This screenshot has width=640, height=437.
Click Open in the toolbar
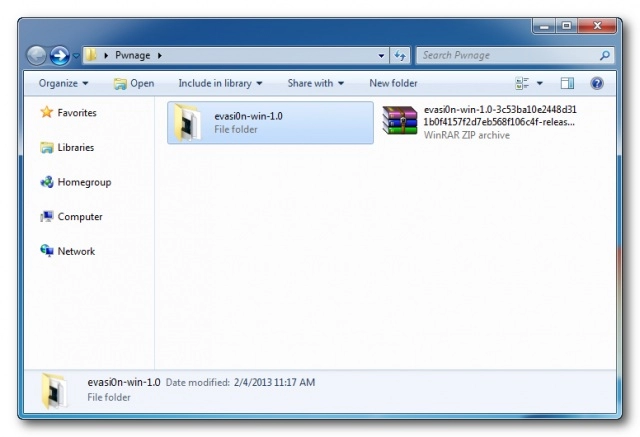tap(134, 83)
